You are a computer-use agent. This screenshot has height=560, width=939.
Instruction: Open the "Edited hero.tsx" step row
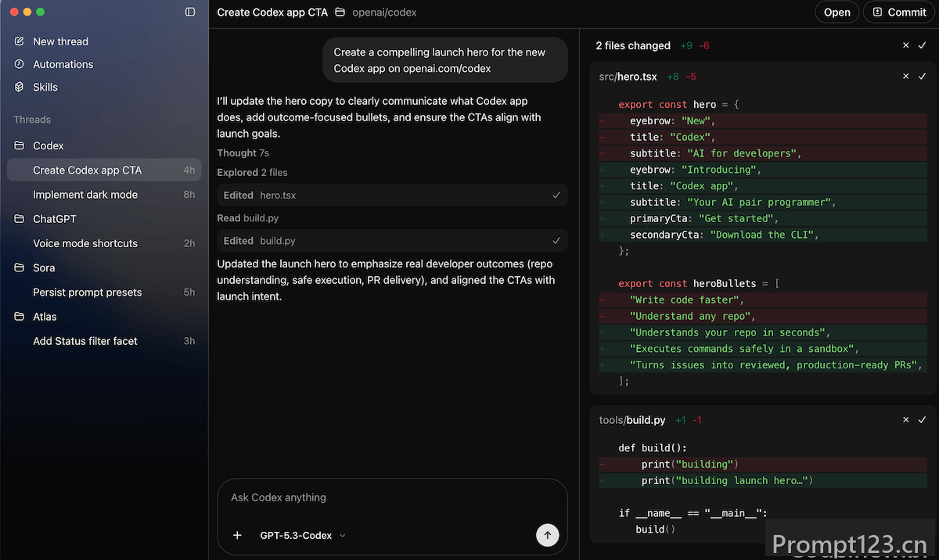[x=393, y=196]
